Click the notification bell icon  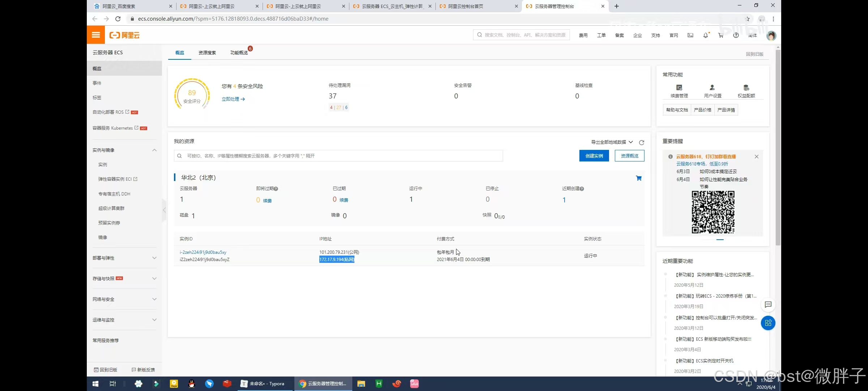tap(705, 35)
